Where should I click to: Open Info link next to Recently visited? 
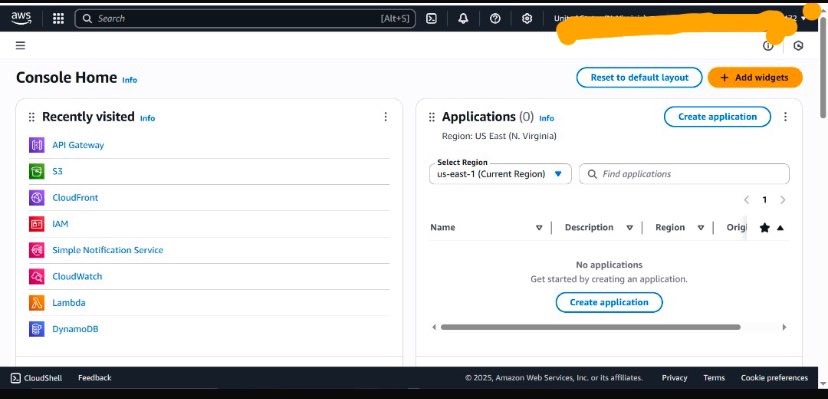point(147,118)
